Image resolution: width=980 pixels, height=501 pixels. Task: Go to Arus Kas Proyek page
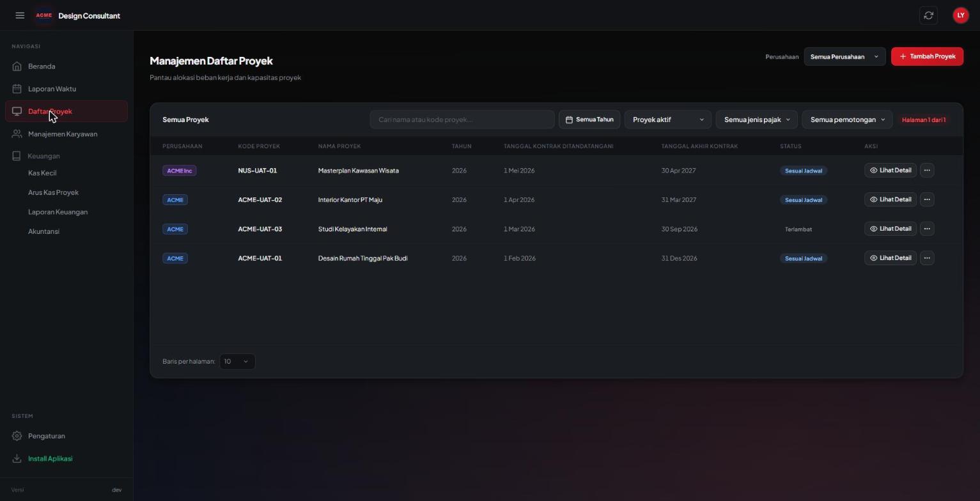pyautogui.click(x=53, y=192)
